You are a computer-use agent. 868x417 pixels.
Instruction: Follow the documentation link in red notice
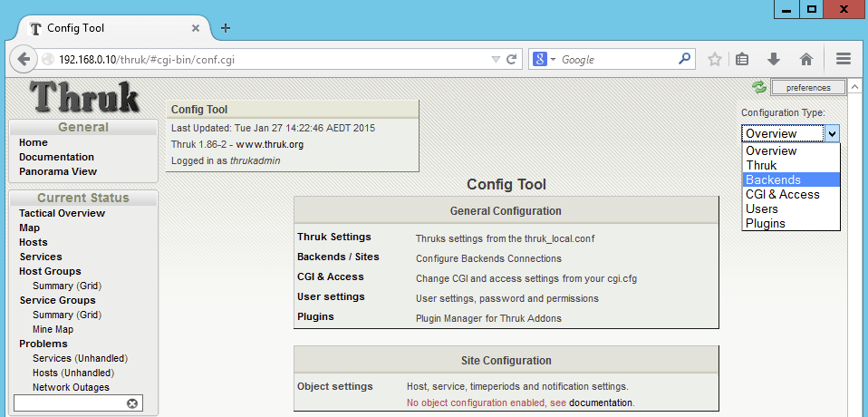click(601, 402)
